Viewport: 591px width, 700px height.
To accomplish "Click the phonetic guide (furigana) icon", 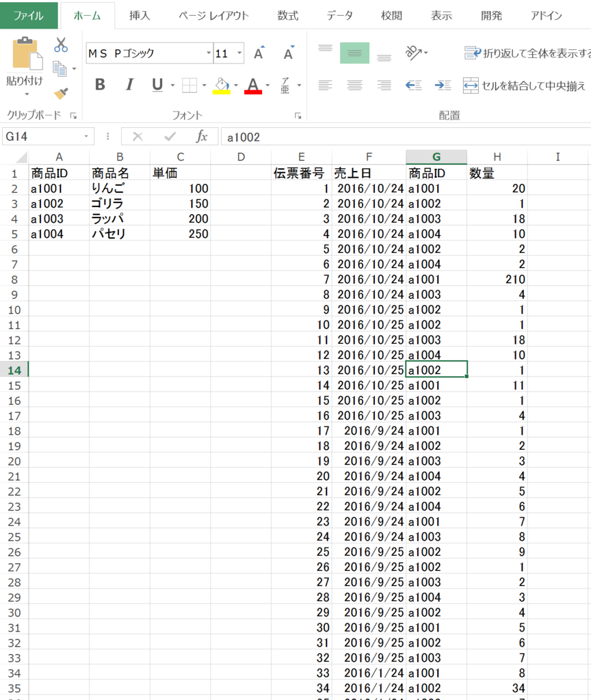I will pos(285,85).
